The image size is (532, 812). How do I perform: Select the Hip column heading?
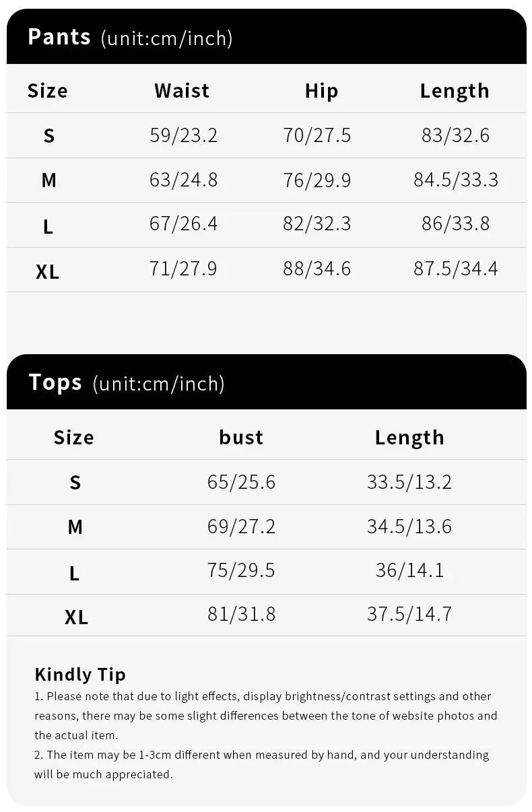[321, 91]
